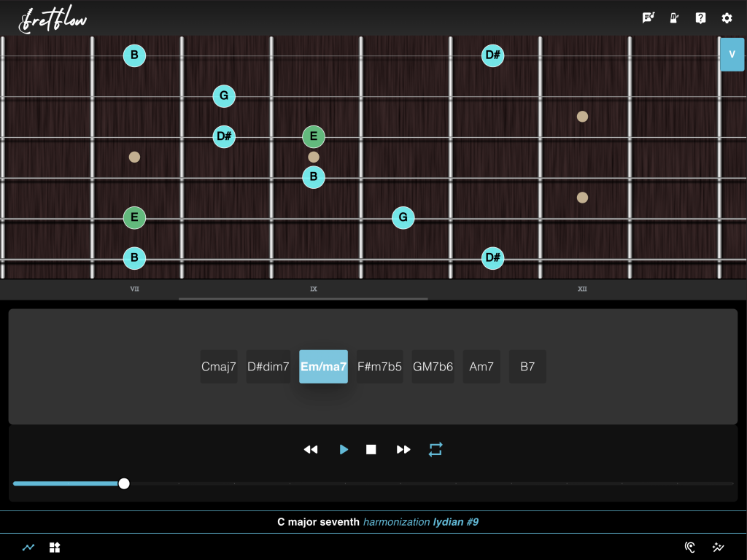Select the F#m7b5 chord

[379, 367]
